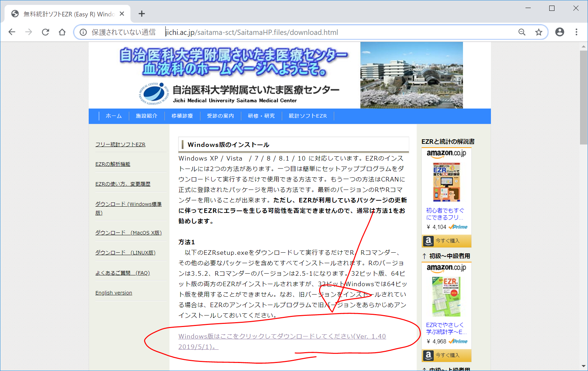The width and height of the screenshot is (588, 371).
Task: Open the 初心者でもすぐにできるフリー book title link
Action: point(445,214)
